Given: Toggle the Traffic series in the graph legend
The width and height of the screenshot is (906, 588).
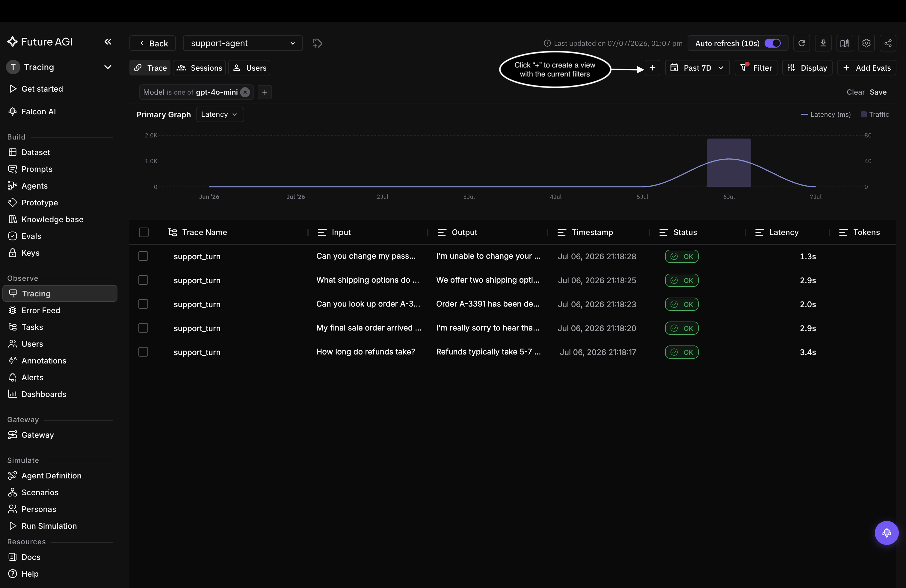Looking at the screenshot, I should coord(875,114).
